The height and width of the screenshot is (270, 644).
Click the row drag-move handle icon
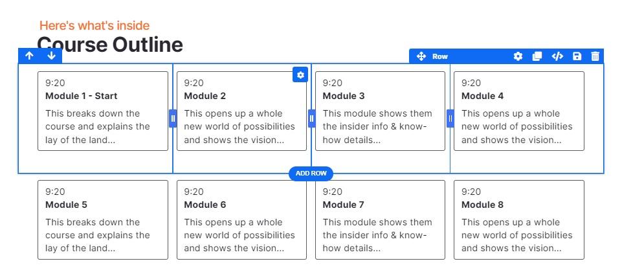coord(421,56)
